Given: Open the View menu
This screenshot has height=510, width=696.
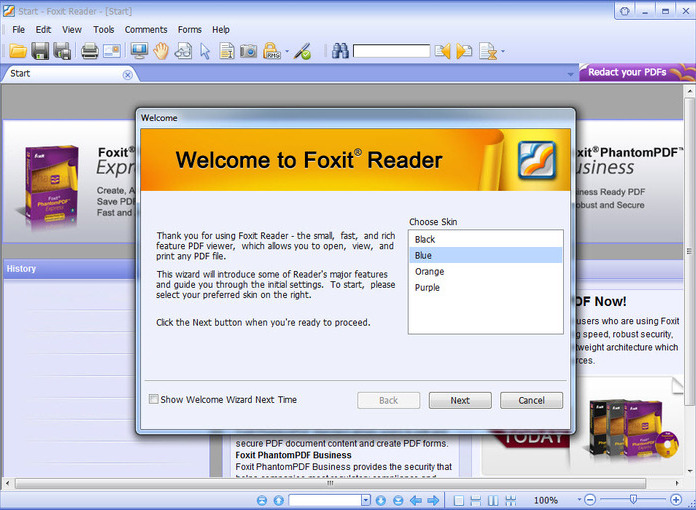Looking at the screenshot, I should [72, 30].
